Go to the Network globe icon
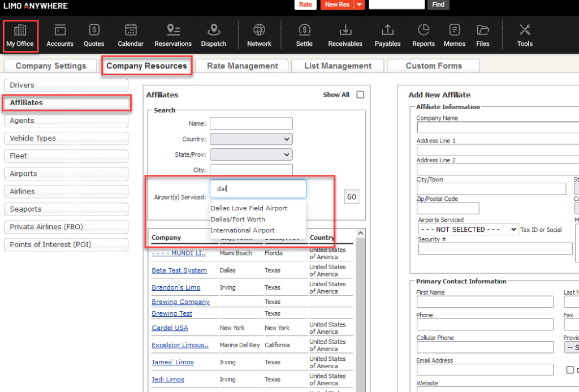The width and height of the screenshot is (579, 392). [259, 35]
